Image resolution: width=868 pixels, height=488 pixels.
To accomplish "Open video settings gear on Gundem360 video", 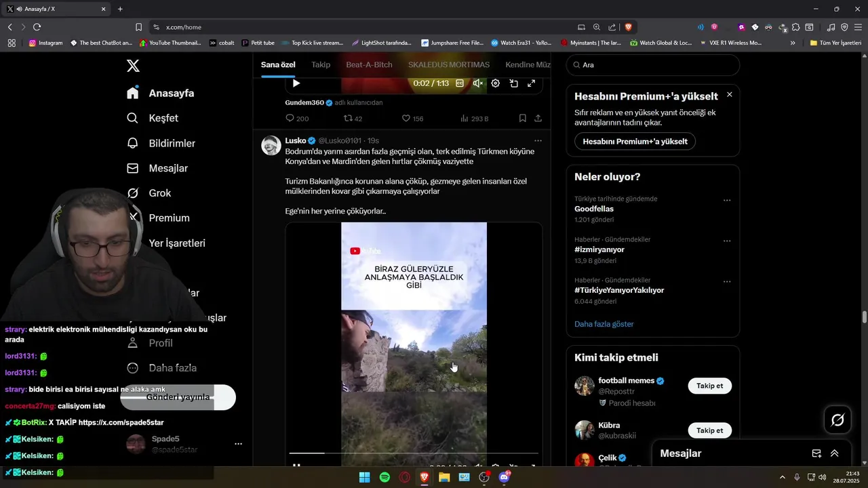I will [x=496, y=83].
